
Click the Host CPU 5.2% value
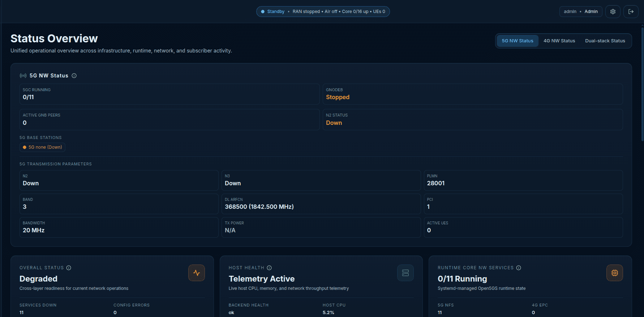[328, 313]
